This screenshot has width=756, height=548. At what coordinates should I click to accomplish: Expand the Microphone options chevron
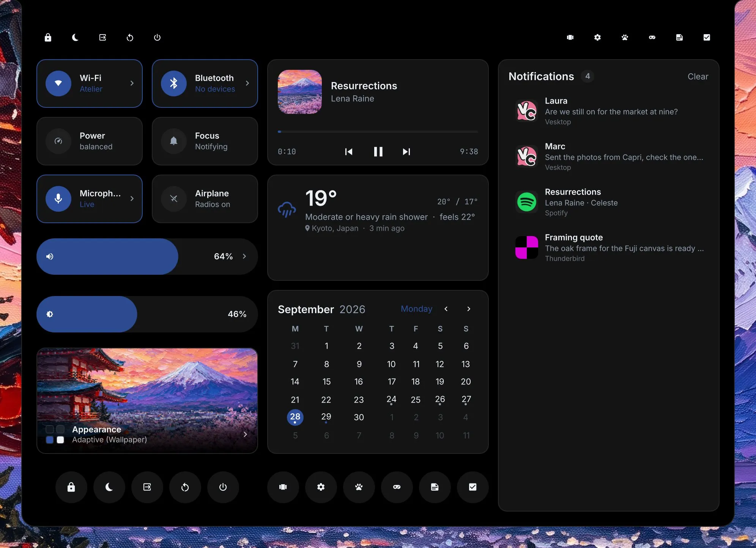coord(132,198)
